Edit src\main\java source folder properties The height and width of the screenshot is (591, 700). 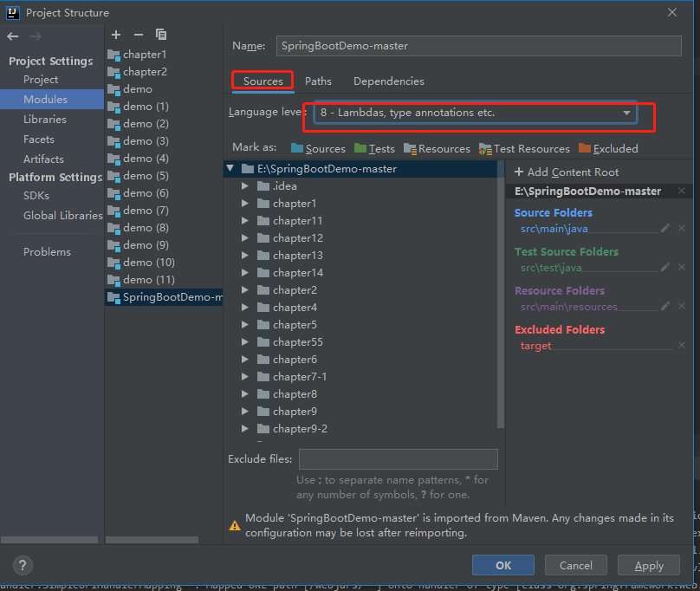pos(665,228)
